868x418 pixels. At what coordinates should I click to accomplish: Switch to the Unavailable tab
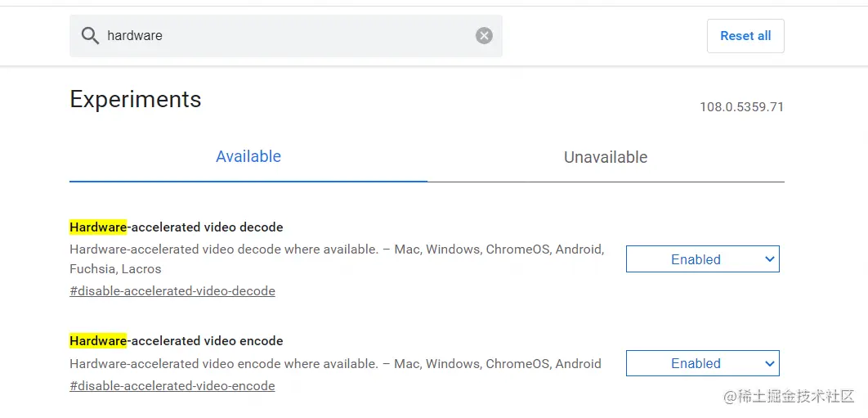(606, 157)
